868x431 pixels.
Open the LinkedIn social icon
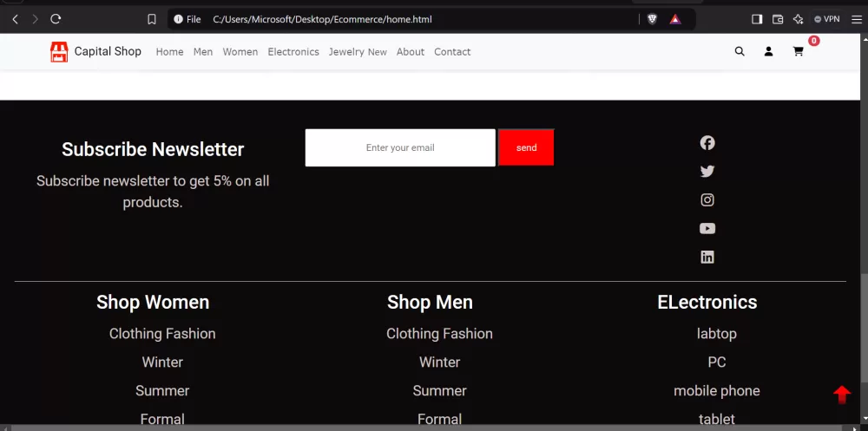[707, 257]
